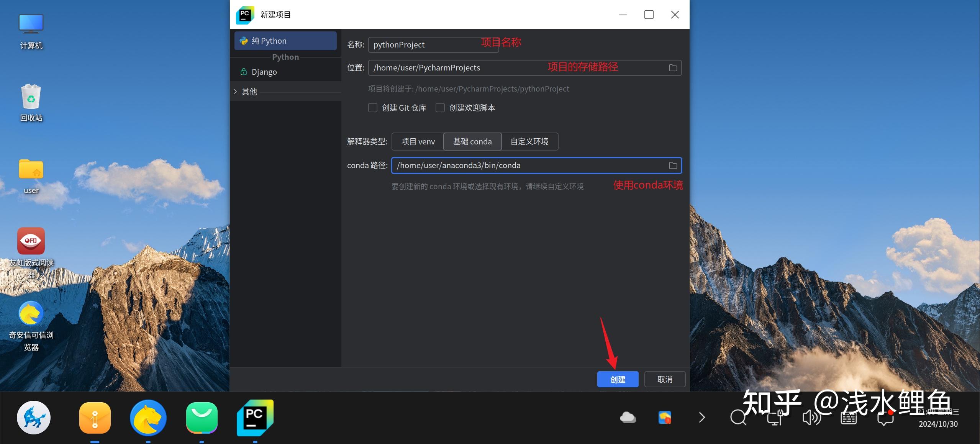Open the folder browser for conda 路径
This screenshot has height=444, width=980.
pos(673,165)
